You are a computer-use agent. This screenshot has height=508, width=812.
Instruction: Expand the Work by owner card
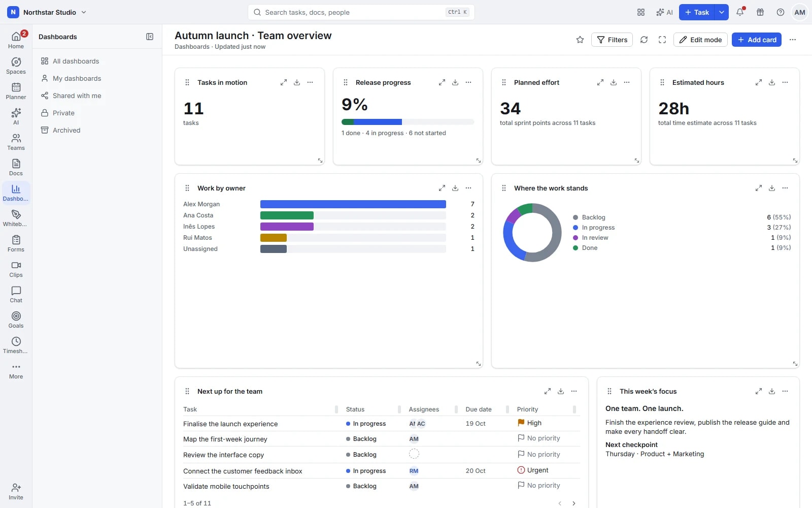point(442,188)
